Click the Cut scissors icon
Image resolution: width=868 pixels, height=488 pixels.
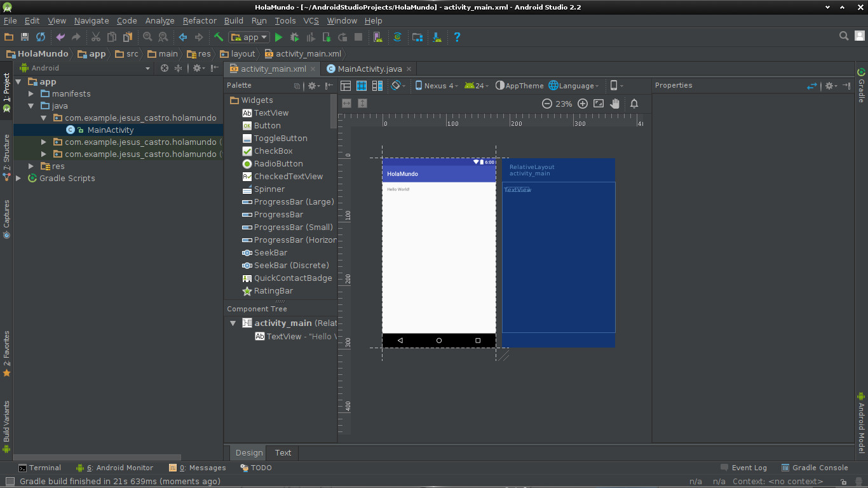(x=96, y=37)
